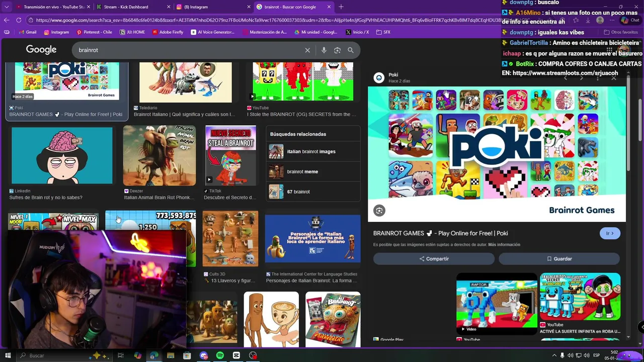Open Otros favoritos bookmarks folder
This screenshot has height=362, width=644.
click(x=620, y=32)
